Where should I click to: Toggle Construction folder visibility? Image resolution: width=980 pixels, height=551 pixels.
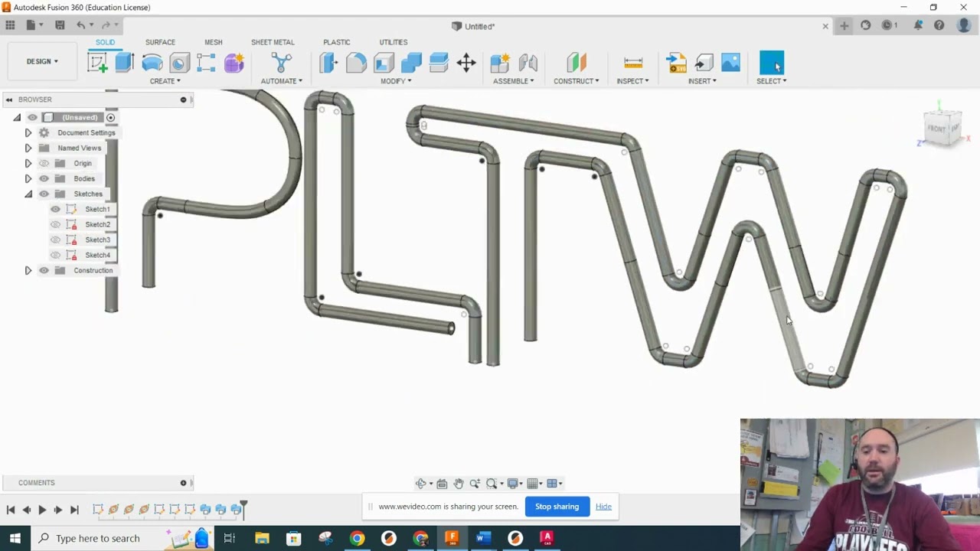44,270
